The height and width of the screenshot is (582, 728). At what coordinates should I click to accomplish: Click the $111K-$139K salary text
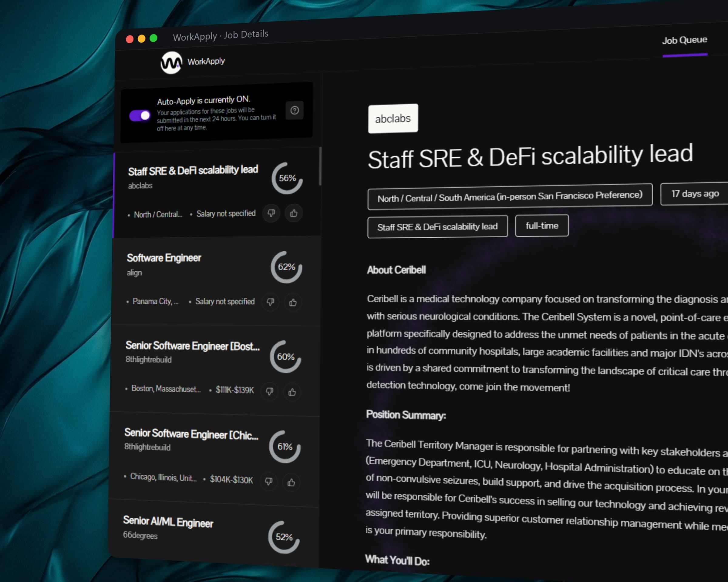coord(235,390)
